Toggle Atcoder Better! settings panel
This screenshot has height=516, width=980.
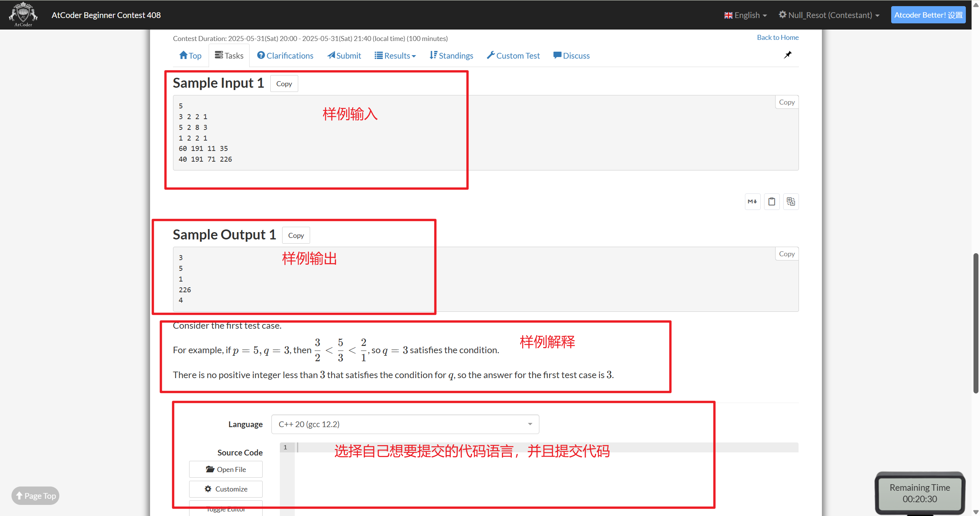[x=928, y=15]
